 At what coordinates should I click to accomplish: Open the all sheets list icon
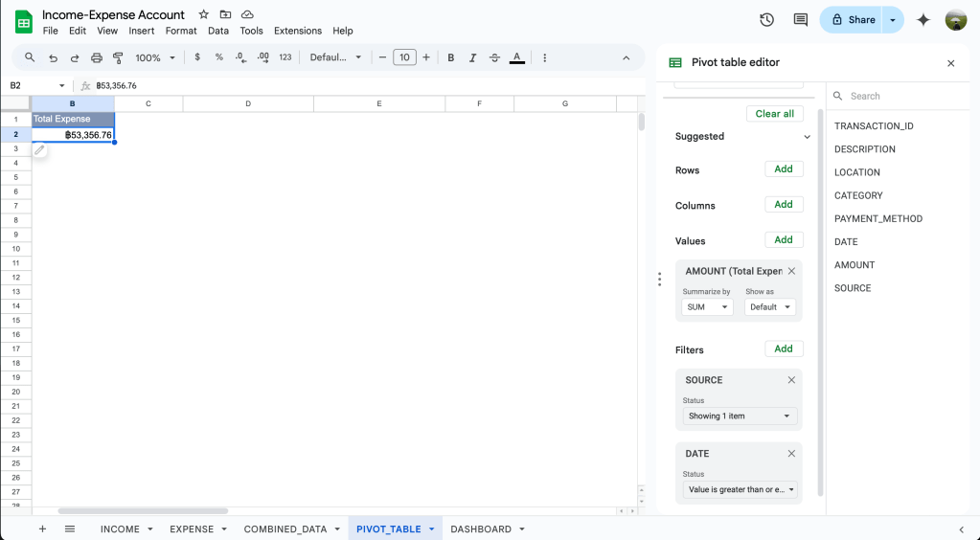(70, 529)
